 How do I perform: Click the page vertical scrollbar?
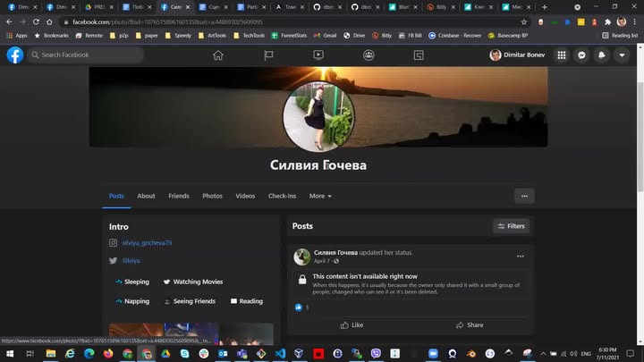click(640, 137)
